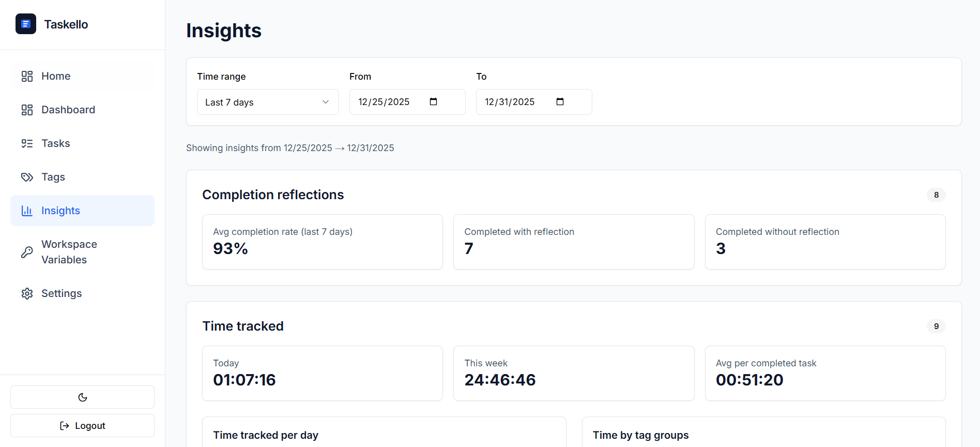Click This week time 24:46:46
Screen dimensions: 980x447
500,380
